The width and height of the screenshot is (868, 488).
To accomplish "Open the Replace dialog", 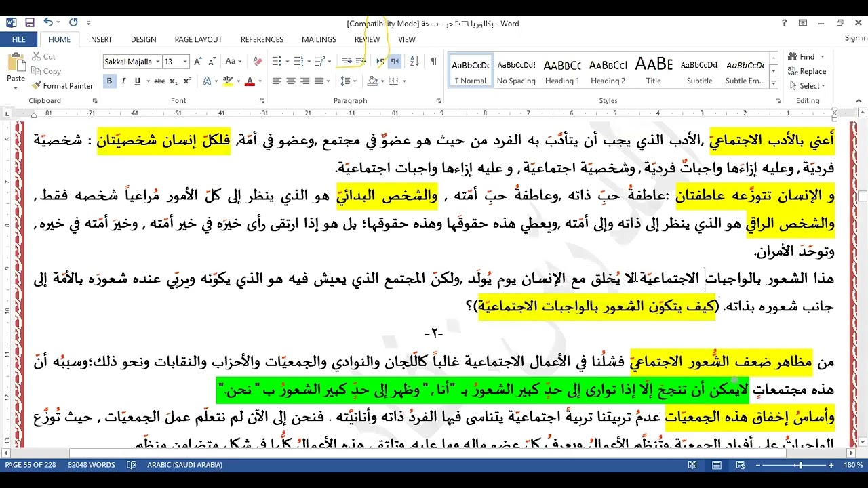I will (807, 71).
